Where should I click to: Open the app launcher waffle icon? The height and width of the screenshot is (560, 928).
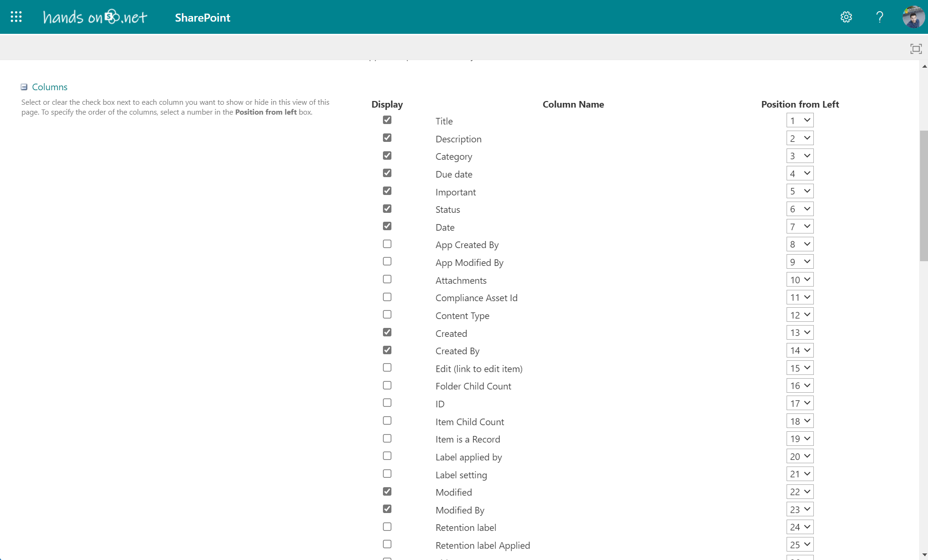16,17
